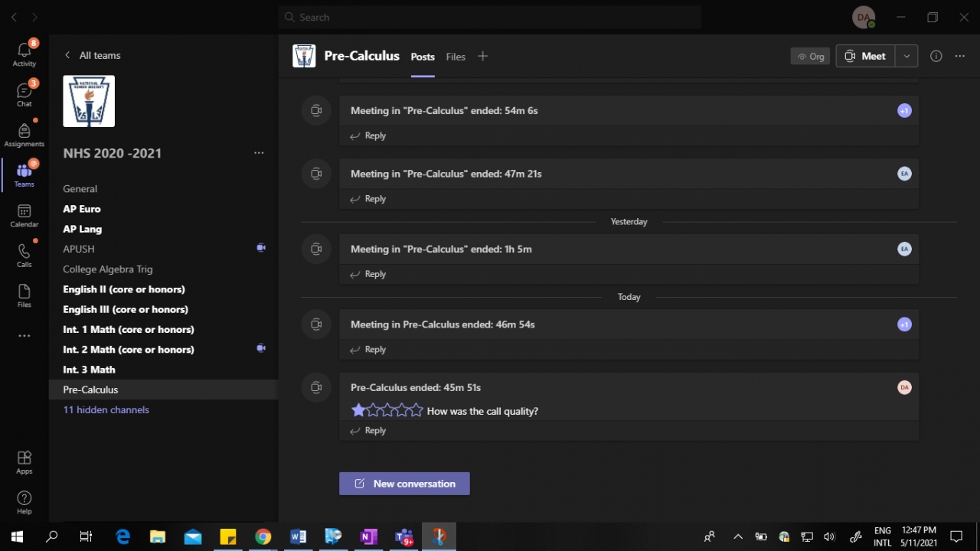Switch to the Files tab in channel
The image size is (980, 551).
(x=456, y=57)
